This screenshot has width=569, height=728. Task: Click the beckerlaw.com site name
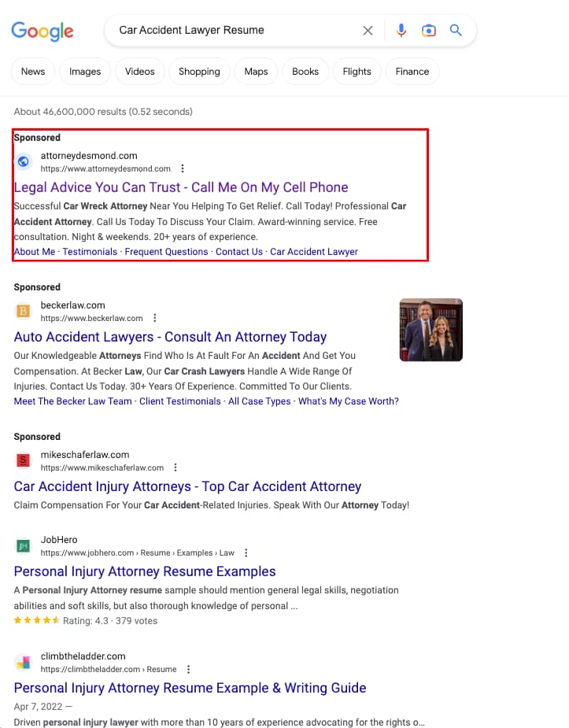pyautogui.click(x=73, y=305)
